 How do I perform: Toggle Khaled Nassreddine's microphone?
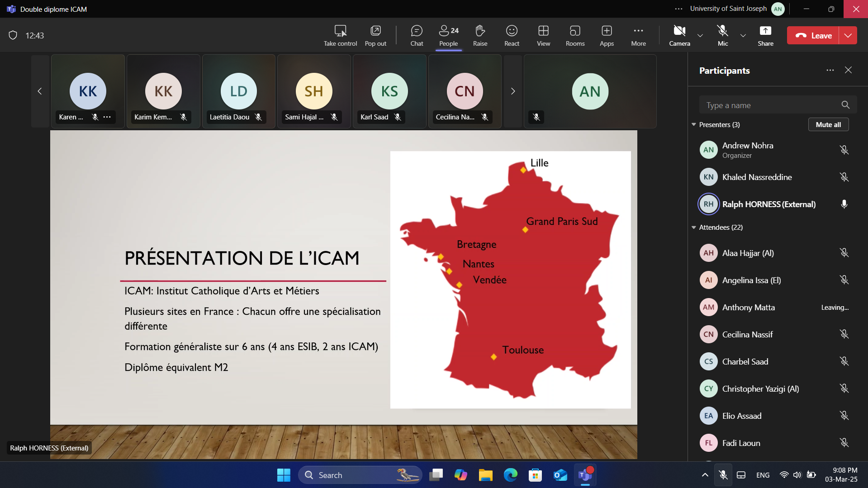(844, 177)
